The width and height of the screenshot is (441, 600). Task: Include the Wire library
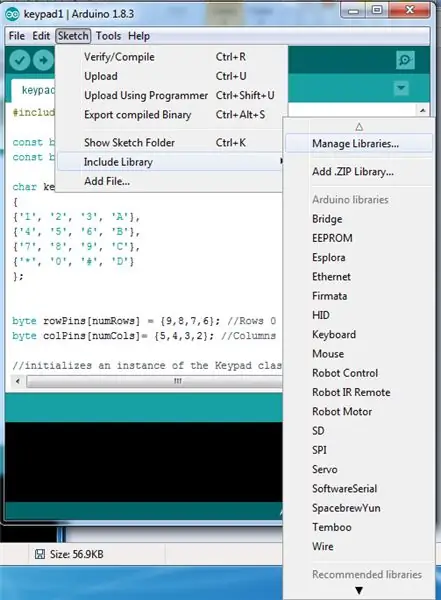[x=359, y=546]
